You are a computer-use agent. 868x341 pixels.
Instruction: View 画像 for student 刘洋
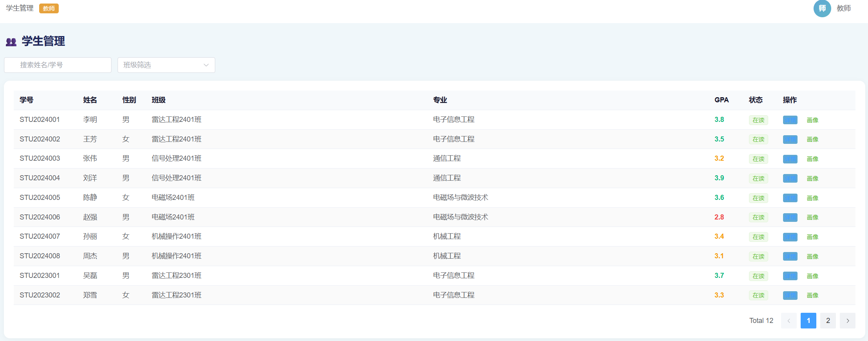(812, 179)
